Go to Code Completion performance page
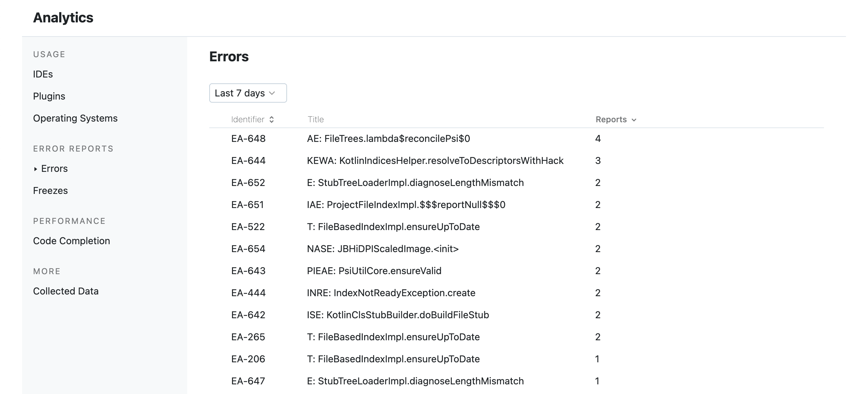 tap(71, 240)
